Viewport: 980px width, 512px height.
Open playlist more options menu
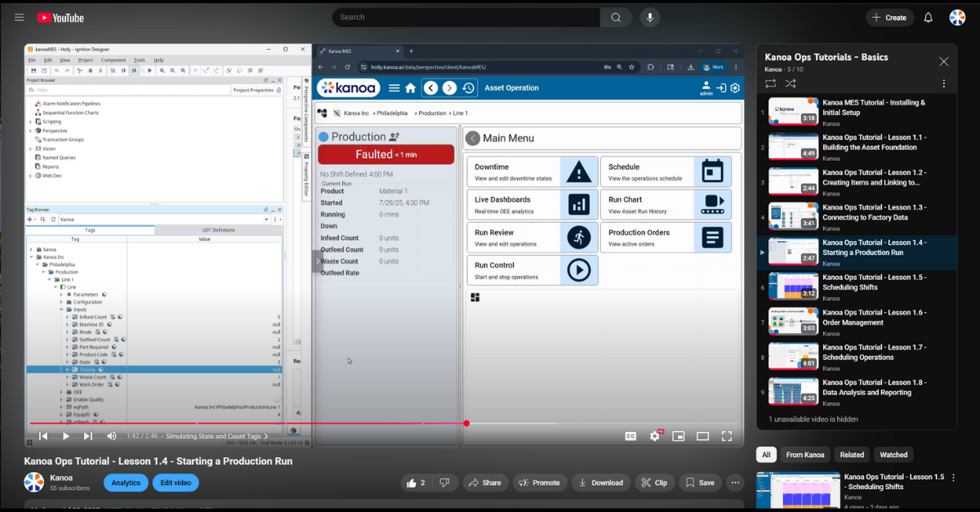[x=944, y=83]
